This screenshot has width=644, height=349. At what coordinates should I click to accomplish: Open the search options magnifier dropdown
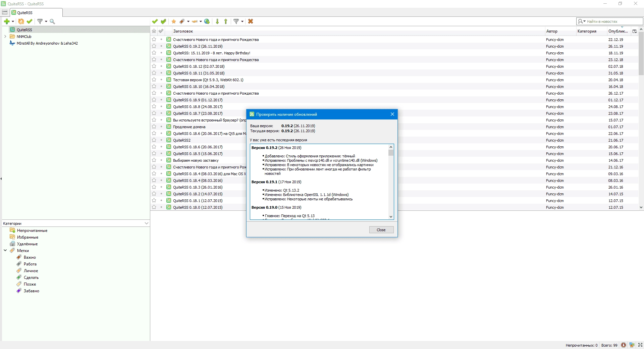point(582,21)
